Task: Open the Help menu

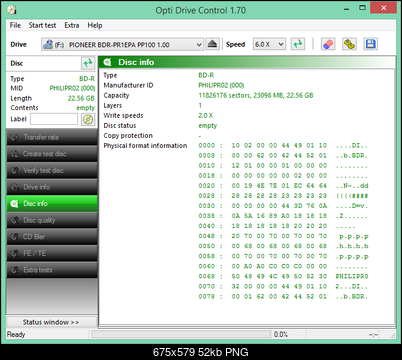Action: pos(95,25)
